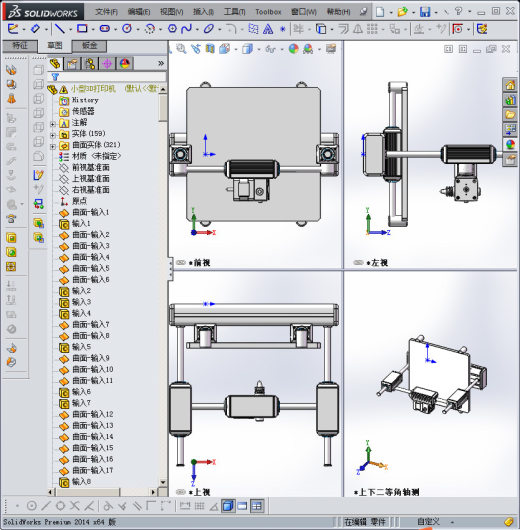Click the warning icon beside the part name
Viewport: 520px width, 530px height.
[x=64, y=90]
